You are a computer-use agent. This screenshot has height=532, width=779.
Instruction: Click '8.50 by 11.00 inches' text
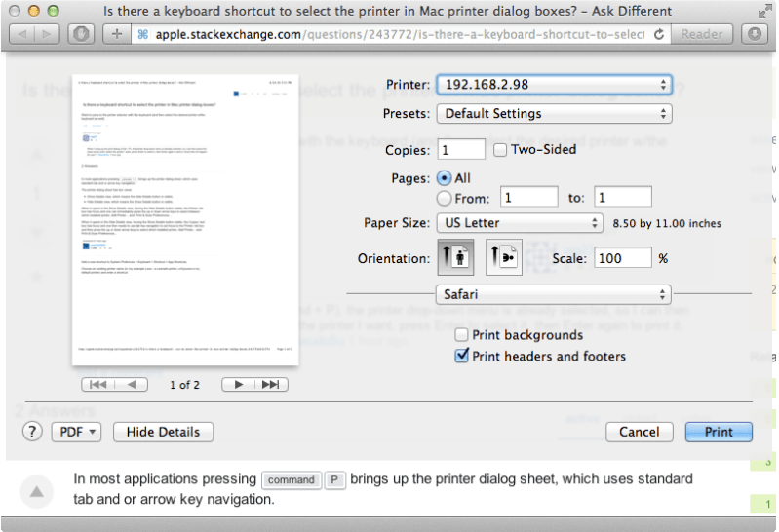(667, 223)
